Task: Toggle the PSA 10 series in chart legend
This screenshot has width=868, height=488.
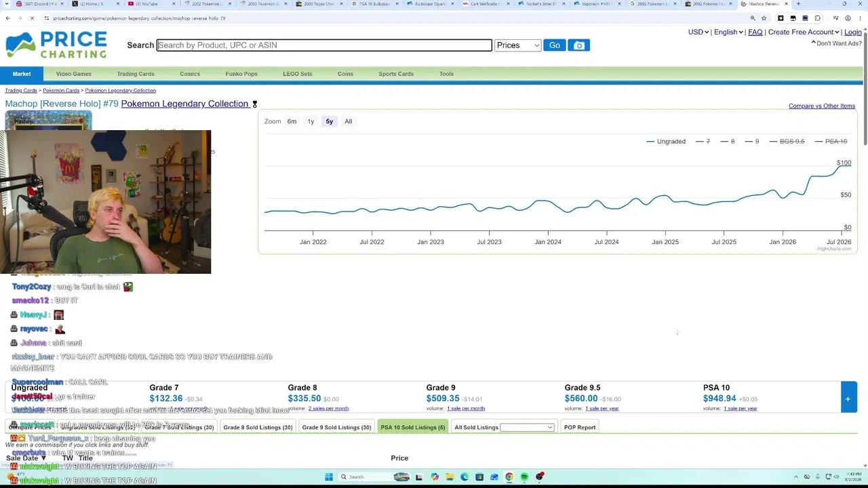Action: coord(831,142)
